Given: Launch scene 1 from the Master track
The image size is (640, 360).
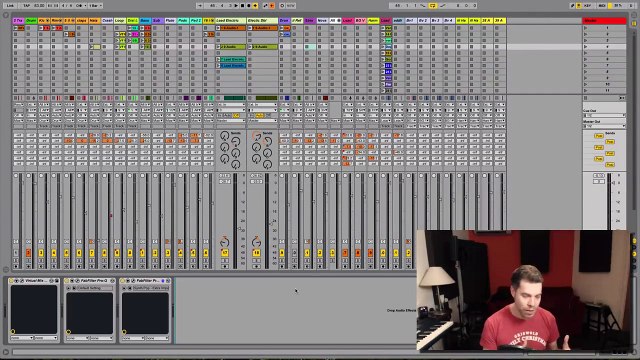Looking at the screenshot, I should pyautogui.click(x=585, y=28).
